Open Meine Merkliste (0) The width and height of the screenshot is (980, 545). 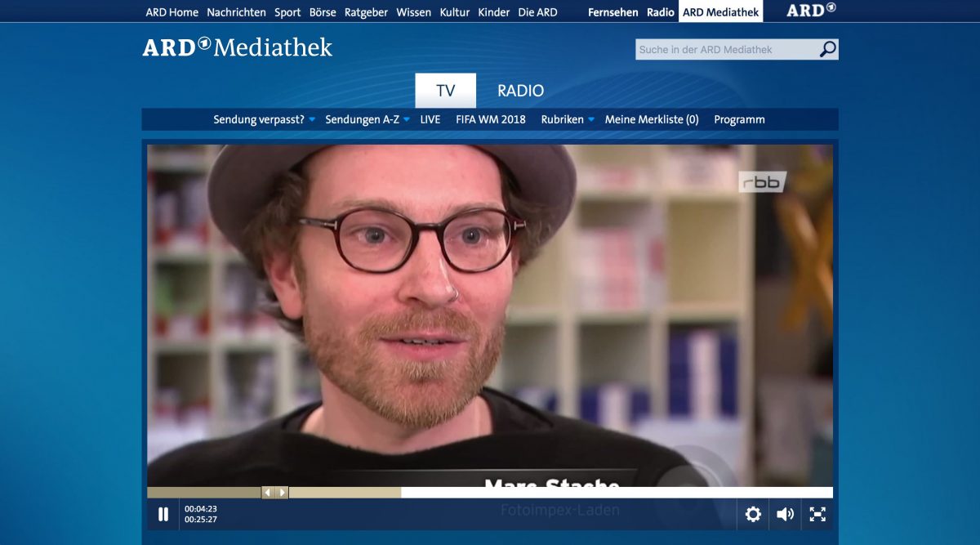click(x=652, y=119)
